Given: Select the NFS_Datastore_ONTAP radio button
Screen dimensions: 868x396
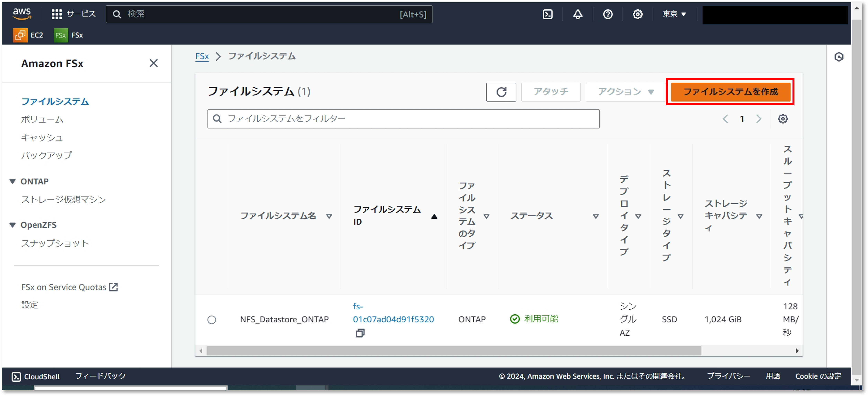Looking at the screenshot, I should pos(212,320).
